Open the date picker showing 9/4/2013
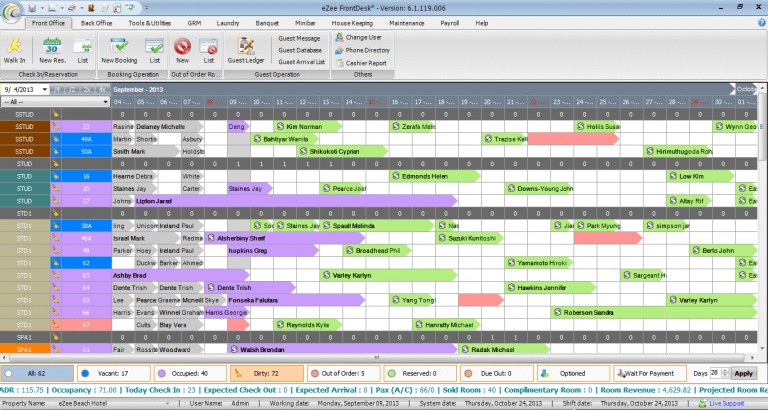The height and width of the screenshot is (410, 768). click(24, 90)
